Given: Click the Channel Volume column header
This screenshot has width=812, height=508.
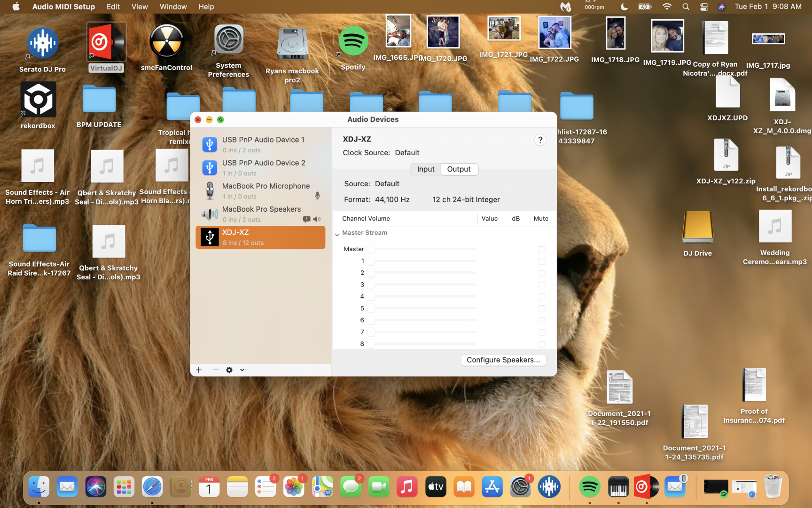Looking at the screenshot, I should (366, 218).
